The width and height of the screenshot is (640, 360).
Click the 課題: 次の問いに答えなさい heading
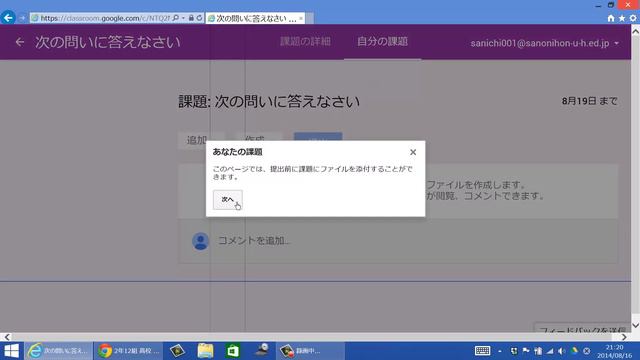269,101
